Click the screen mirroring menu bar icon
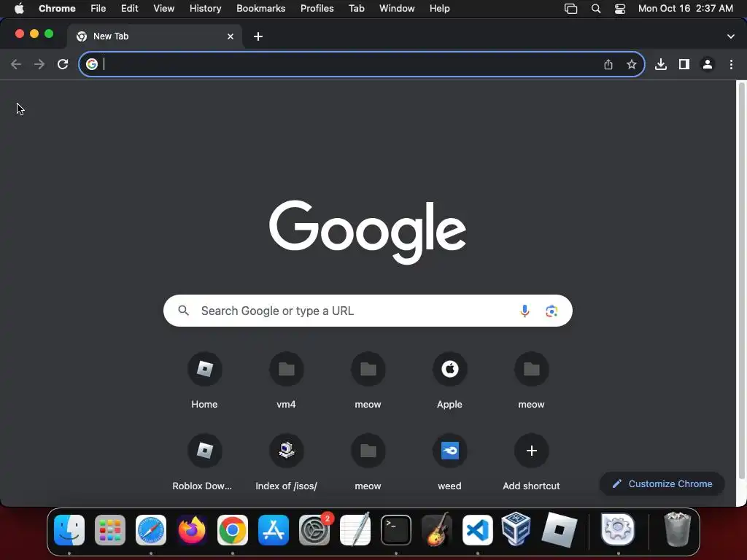Image resolution: width=747 pixels, height=560 pixels. [570, 9]
